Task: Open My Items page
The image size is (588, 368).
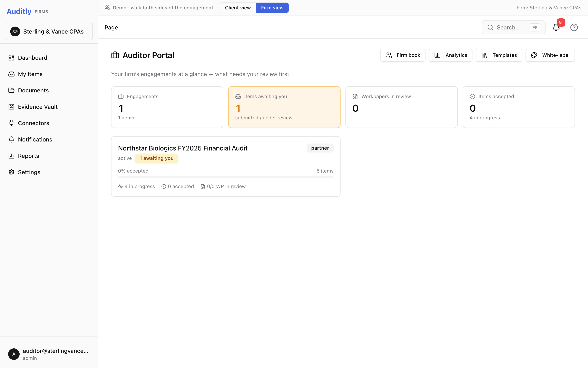Action: (49, 74)
